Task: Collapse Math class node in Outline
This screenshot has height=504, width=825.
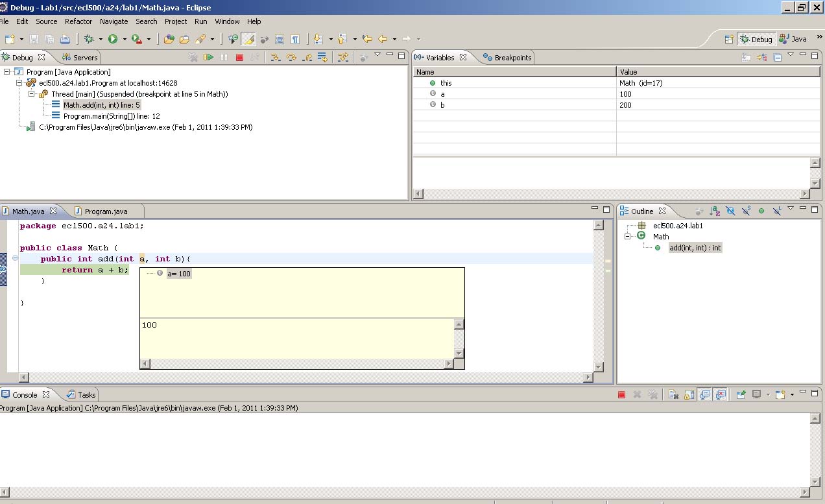Action: (x=628, y=237)
